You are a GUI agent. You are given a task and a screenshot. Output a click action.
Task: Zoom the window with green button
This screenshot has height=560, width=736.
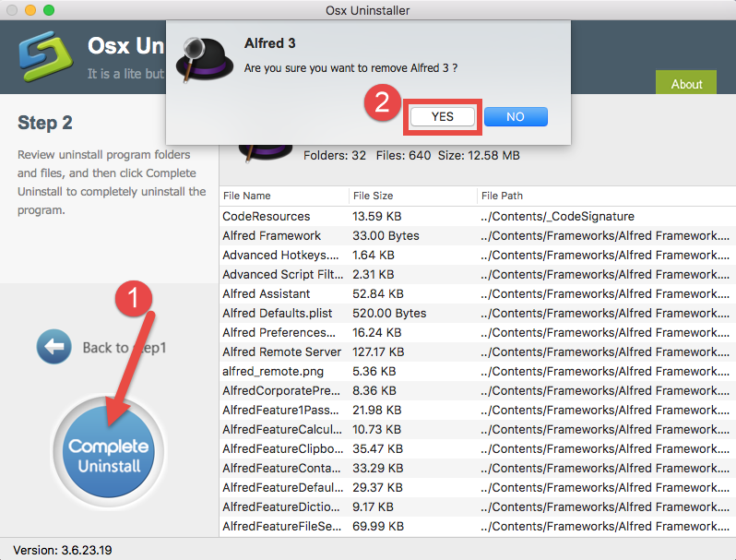click(x=49, y=10)
